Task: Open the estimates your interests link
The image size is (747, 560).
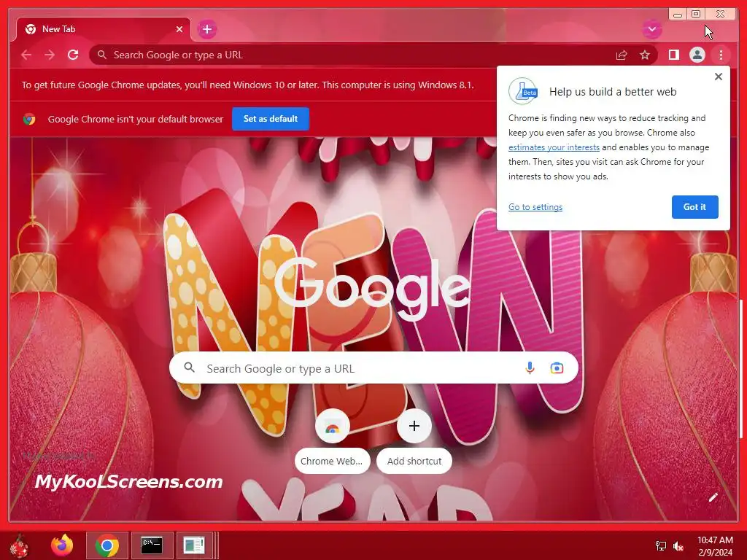Action: (x=554, y=147)
